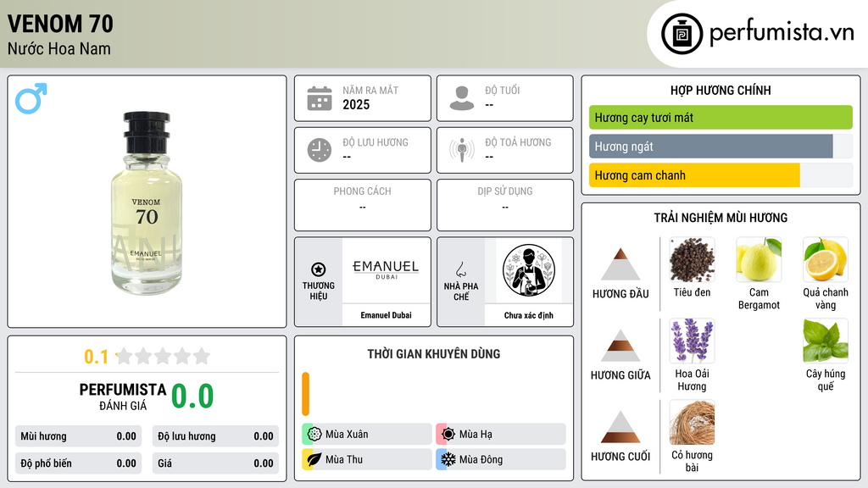Screen dimensions: 868x488
Task: Click the person icon beside Độ tuổi
Action: (x=462, y=98)
